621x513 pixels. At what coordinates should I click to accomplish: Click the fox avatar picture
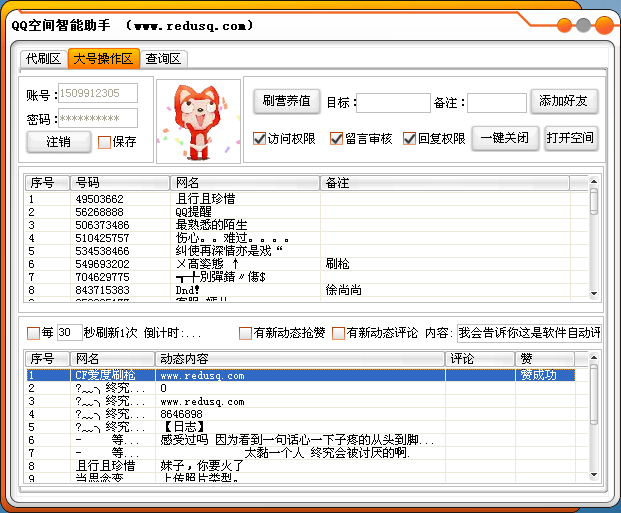coord(198,121)
